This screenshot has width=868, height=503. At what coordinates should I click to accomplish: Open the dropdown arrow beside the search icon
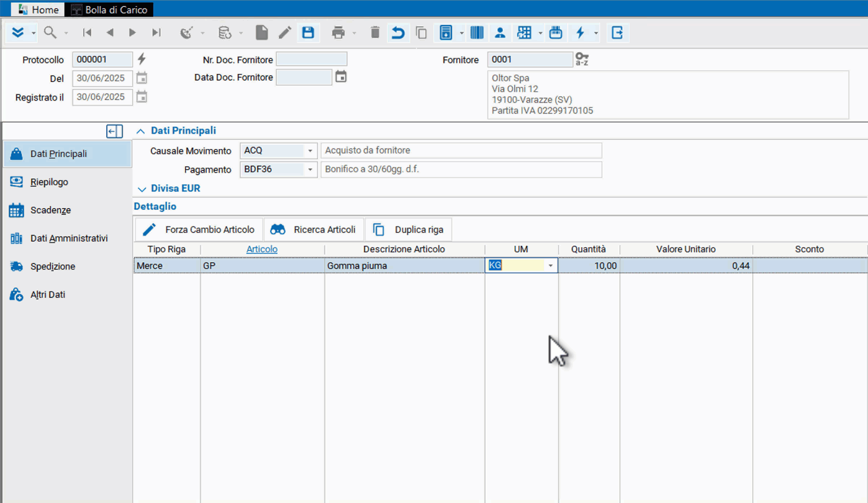pyautogui.click(x=66, y=33)
